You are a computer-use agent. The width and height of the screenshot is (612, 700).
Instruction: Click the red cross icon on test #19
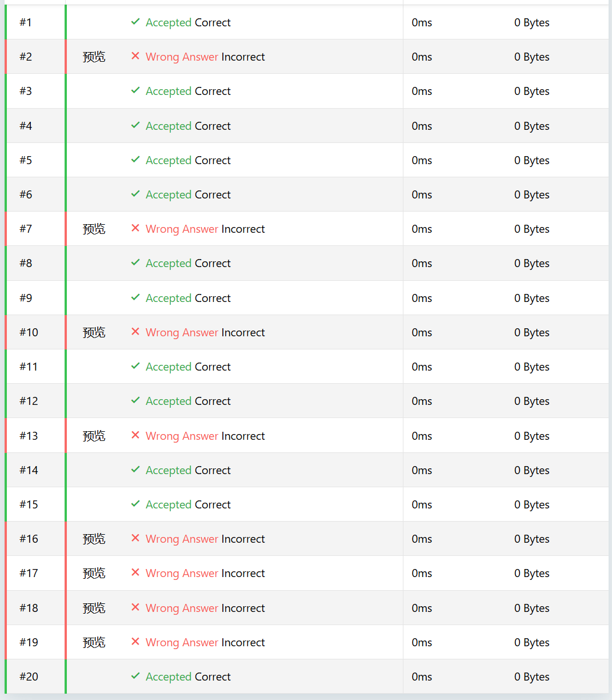click(x=135, y=642)
